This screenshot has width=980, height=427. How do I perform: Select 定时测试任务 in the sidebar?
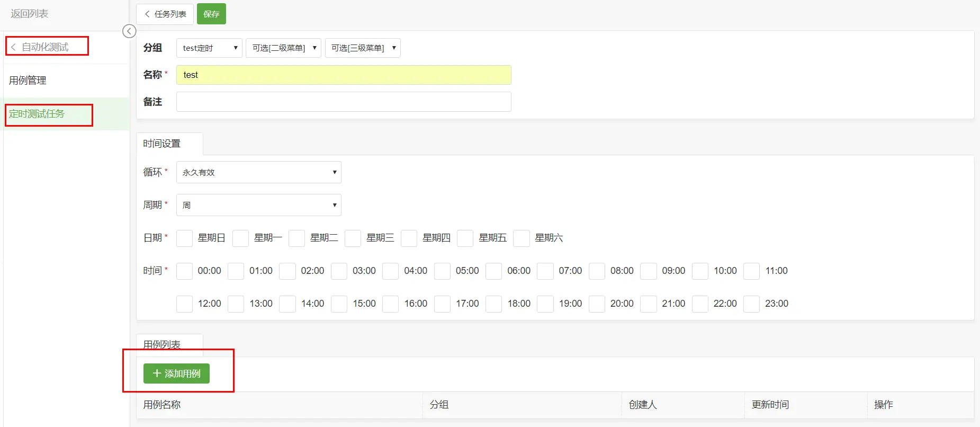(37, 114)
